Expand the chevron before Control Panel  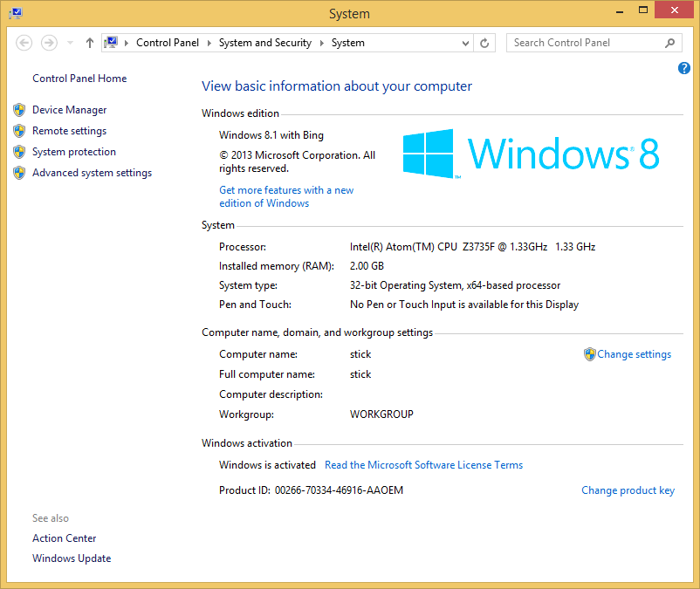[x=127, y=43]
